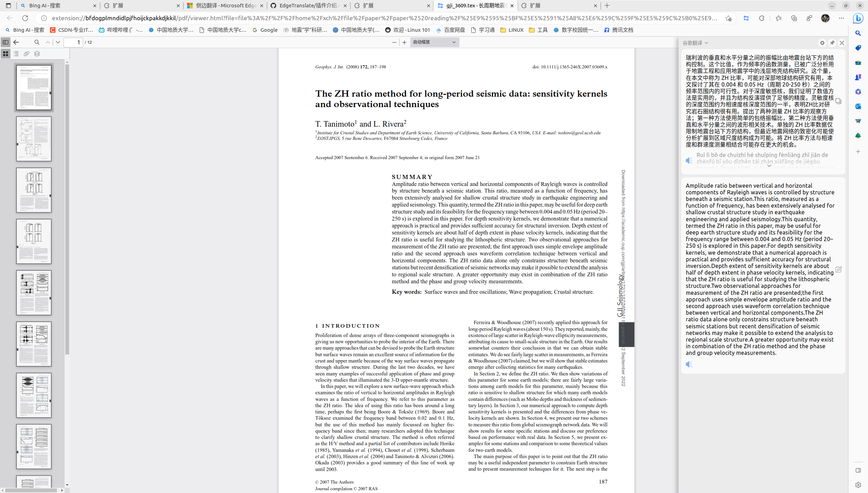The image size is (868, 493).
Task: Edit the original English text
Action: click(838, 269)
